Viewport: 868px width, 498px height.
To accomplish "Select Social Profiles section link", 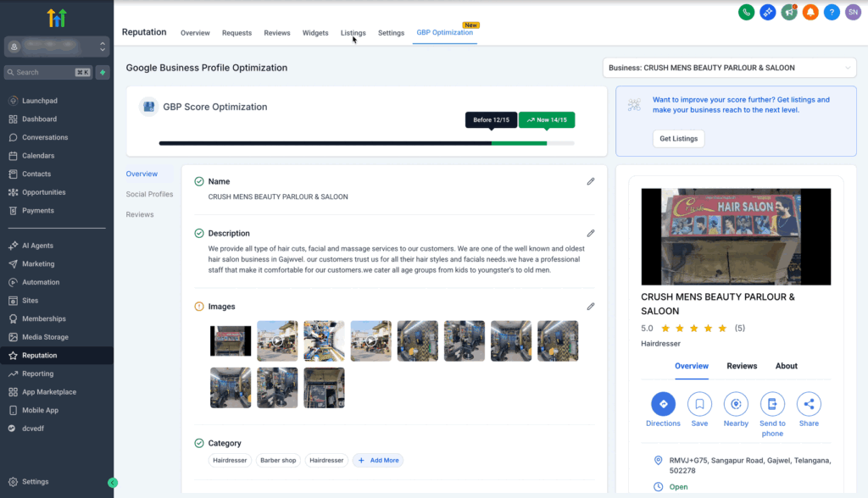I will [149, 194].
